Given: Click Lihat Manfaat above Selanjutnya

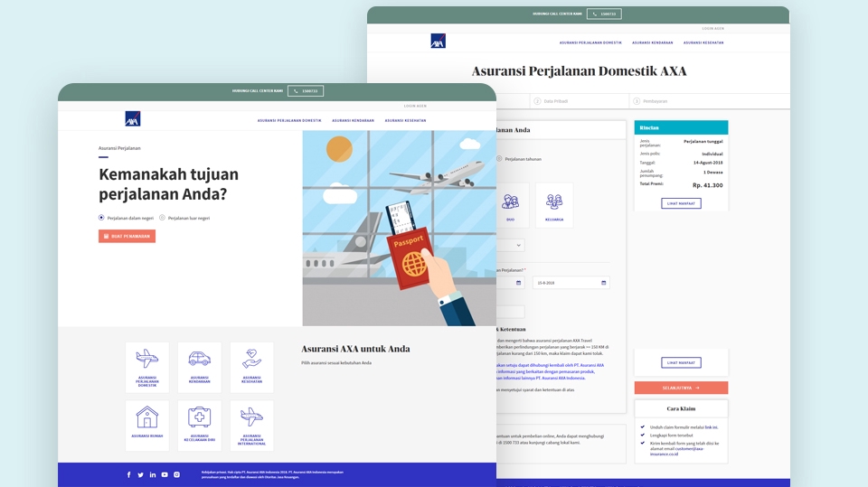Looking at the screenshot, I should coord(681,363).
